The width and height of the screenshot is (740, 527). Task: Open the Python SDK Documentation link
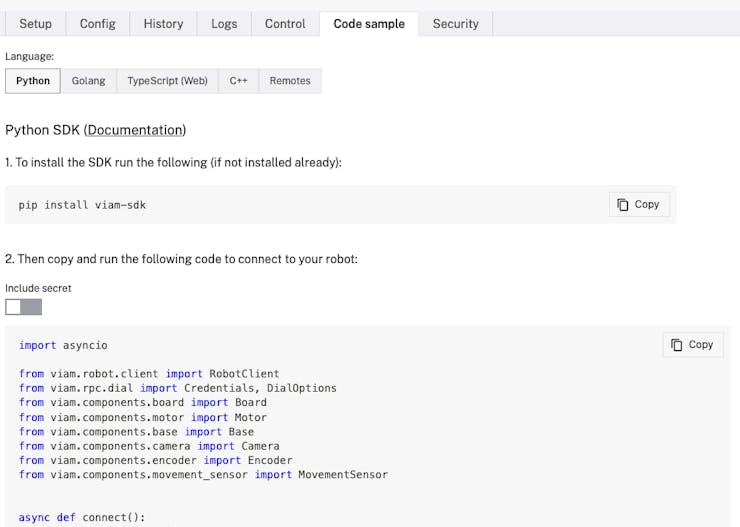tap(135, 130)
